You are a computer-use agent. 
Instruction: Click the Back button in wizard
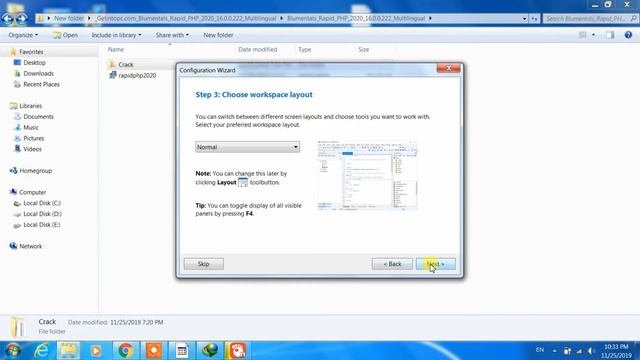(x=392, y=264)
